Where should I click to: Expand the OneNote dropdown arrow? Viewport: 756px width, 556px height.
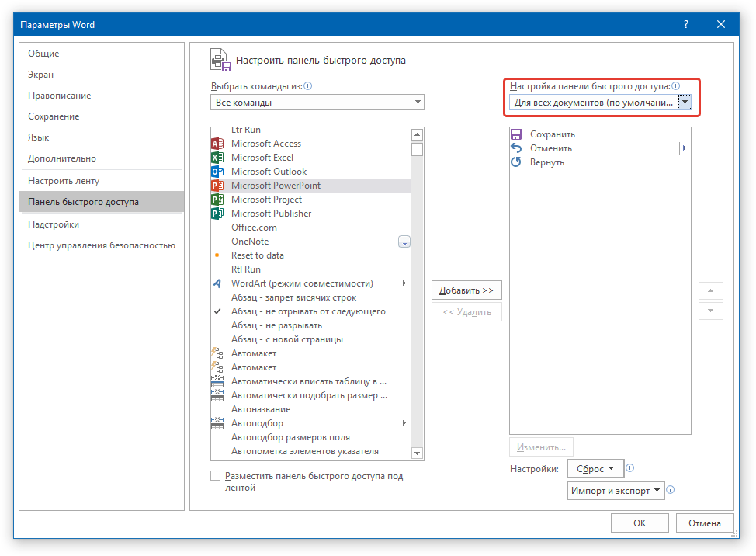coord(404,242)
